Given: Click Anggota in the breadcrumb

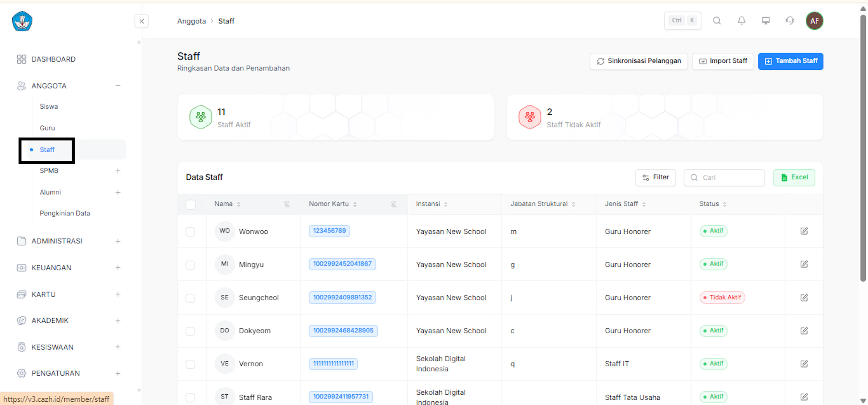Looking at the screenshot, I should (191, 21).
